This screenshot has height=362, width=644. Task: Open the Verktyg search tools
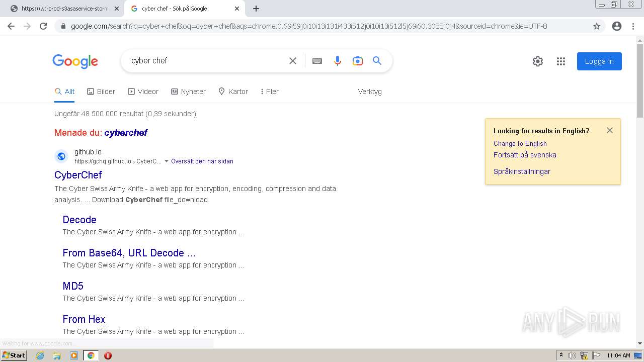pos(370,92)
